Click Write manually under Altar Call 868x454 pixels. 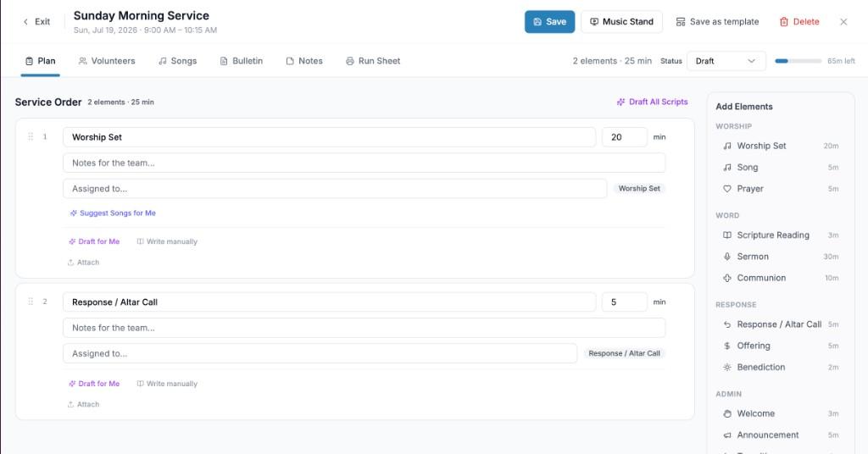(x=167, y=384)
